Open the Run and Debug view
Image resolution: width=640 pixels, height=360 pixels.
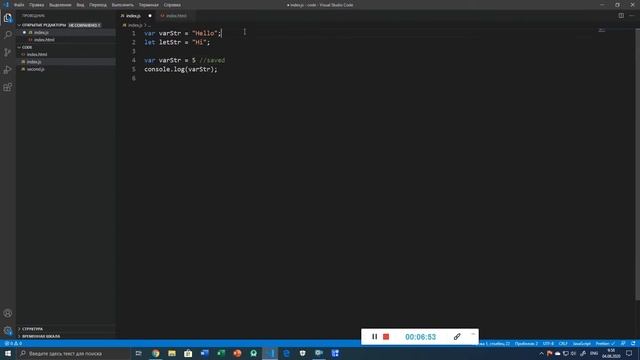click(8, 70)
